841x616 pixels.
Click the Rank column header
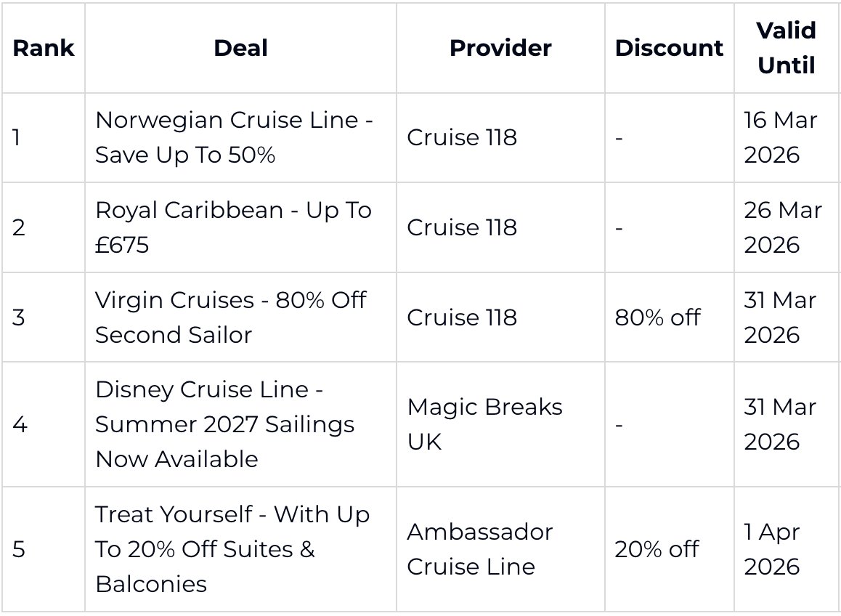pos(43,48)
